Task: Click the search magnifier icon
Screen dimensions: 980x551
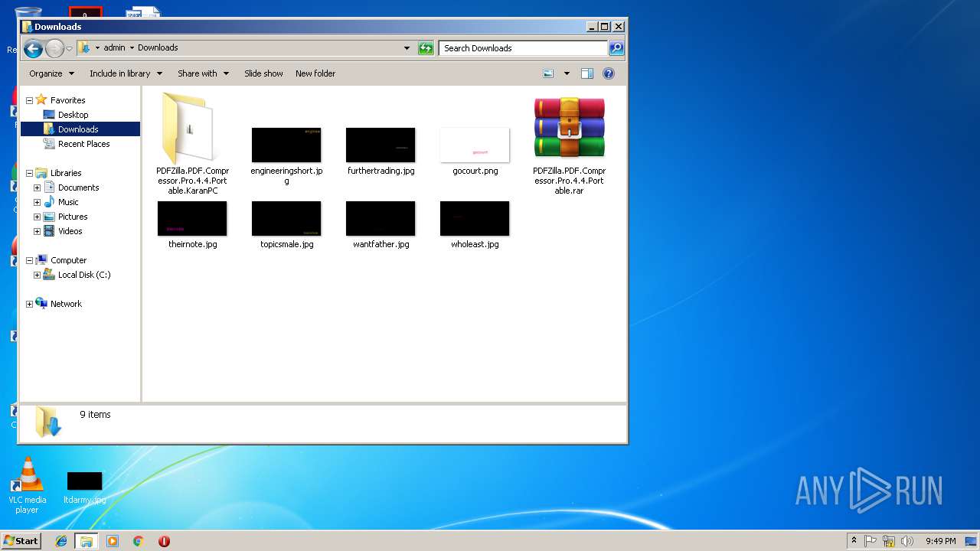Action: click(x=616, y=48)
